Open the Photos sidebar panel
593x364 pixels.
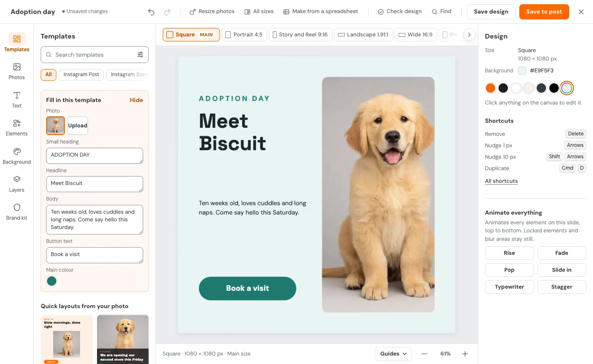coord(17,71)
